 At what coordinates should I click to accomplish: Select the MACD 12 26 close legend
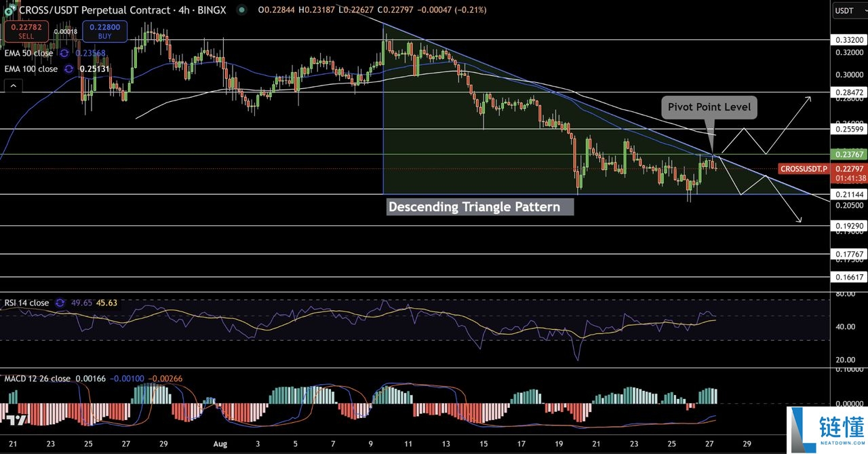tap(37, 378)
